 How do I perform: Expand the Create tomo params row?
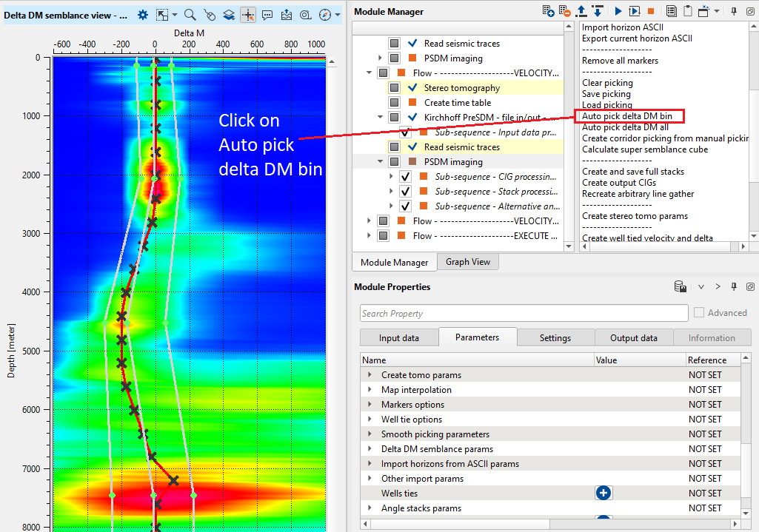(370, 375)
